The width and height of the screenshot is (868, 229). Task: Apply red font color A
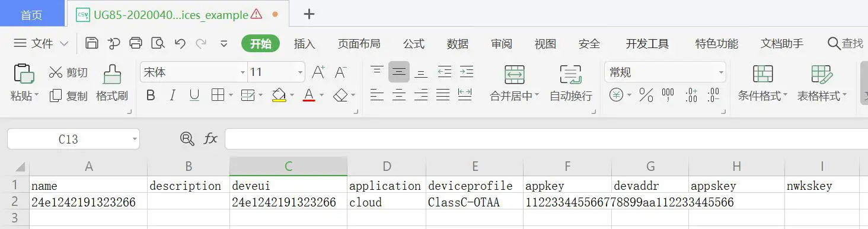(309, 95)
